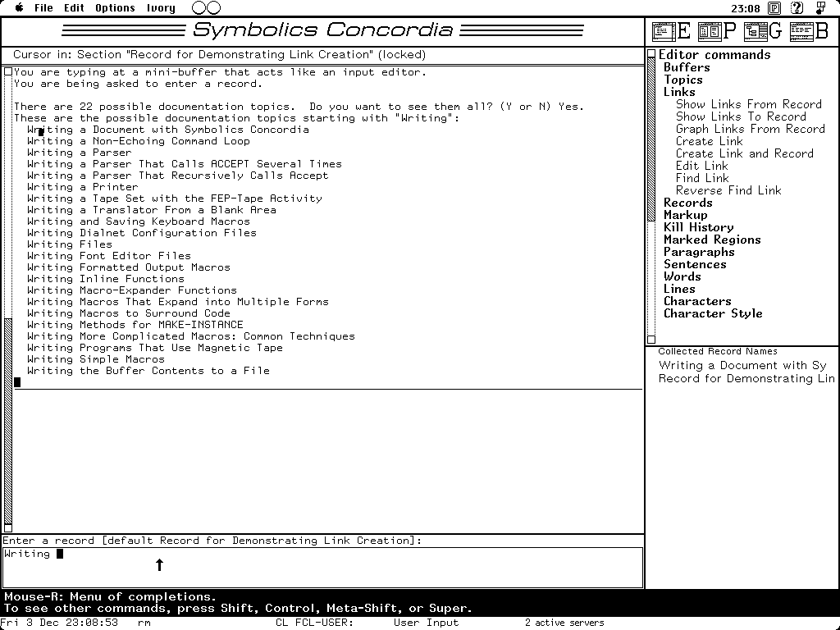The image size is (840, 630).
Task: Choose Writing More Complicated Macros: Common Techniques
Action: (x=191, y=336)
